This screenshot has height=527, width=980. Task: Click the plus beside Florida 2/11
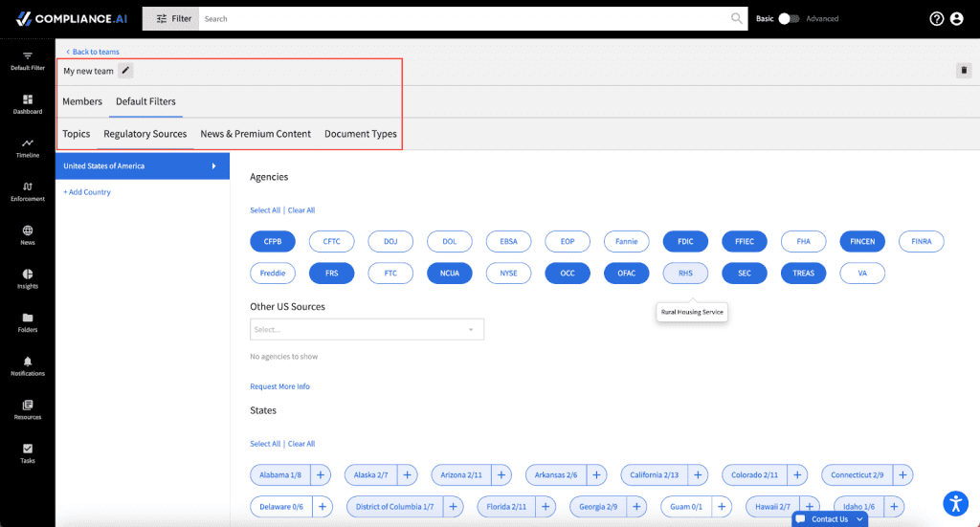pyautogui.click(x=546, y=507)
